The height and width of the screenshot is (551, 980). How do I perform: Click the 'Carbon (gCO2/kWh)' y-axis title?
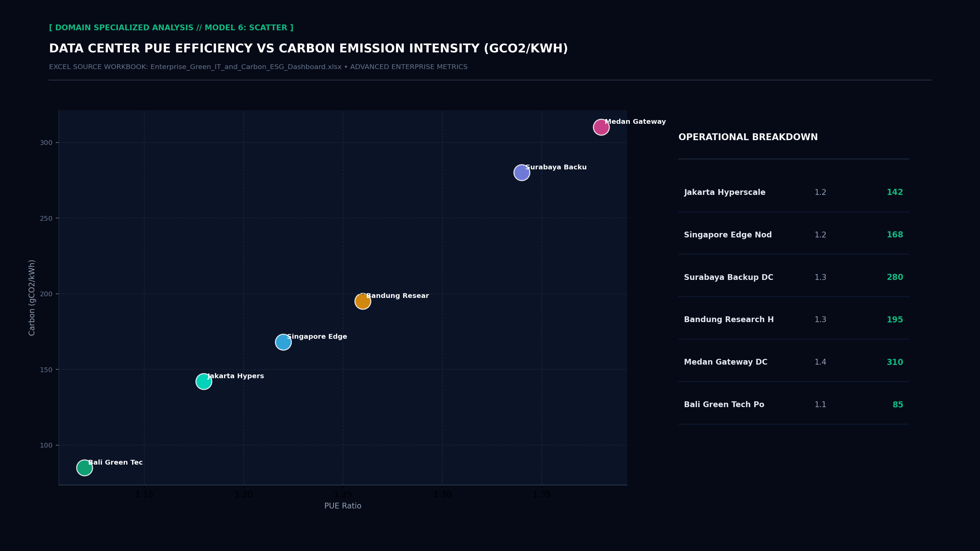click(32, 298)
